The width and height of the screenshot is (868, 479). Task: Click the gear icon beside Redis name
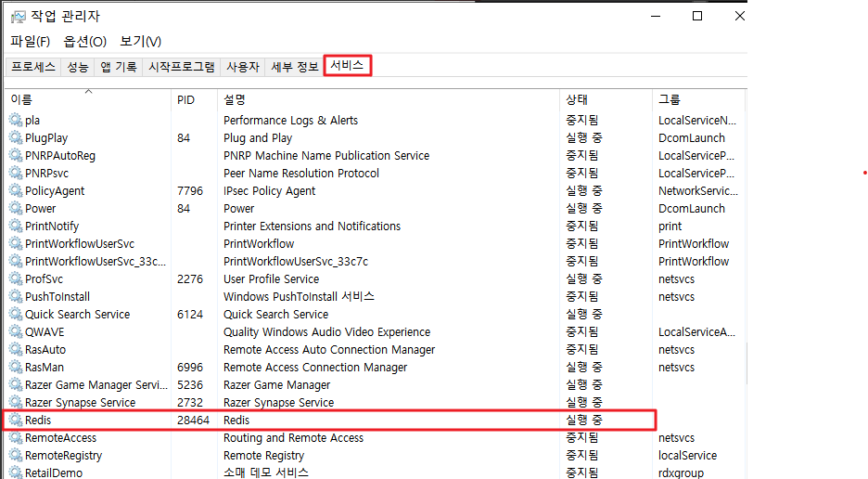16,421
